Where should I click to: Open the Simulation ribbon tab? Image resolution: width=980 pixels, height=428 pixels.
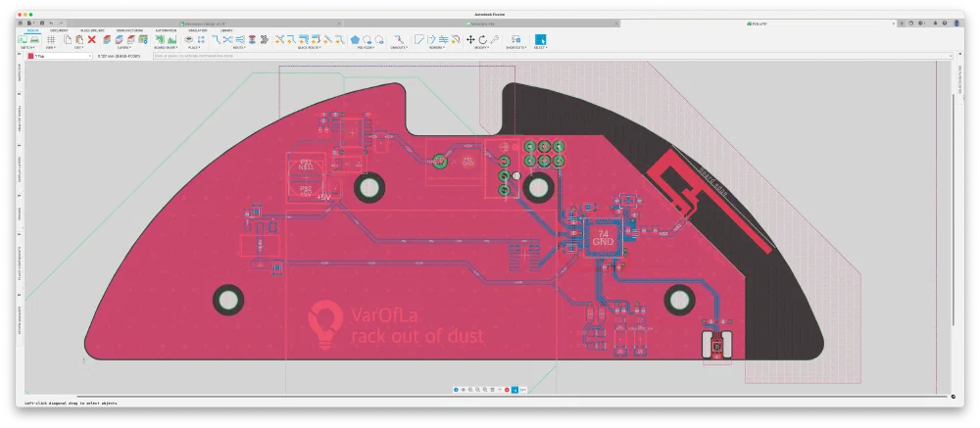[x=198, y=30]
